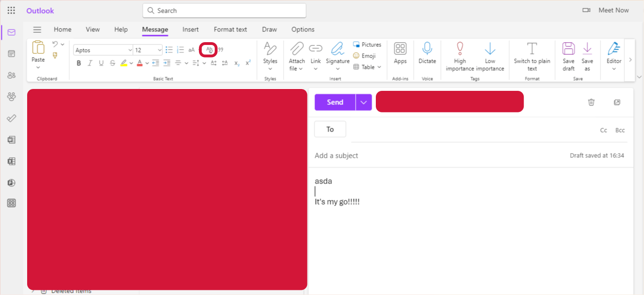644x295 pixels.
Task: Discard the draft with the trash icon
Action: [591, 102]
